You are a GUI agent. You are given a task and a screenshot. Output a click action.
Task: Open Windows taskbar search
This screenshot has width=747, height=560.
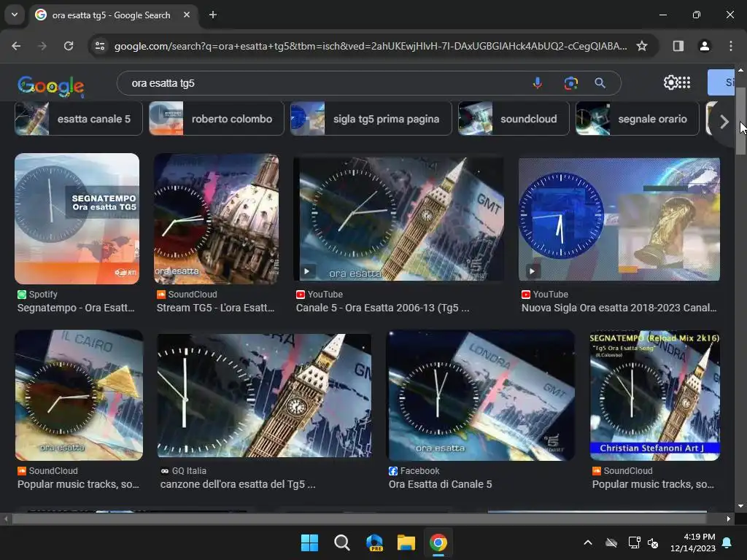[x=341, y=542]
